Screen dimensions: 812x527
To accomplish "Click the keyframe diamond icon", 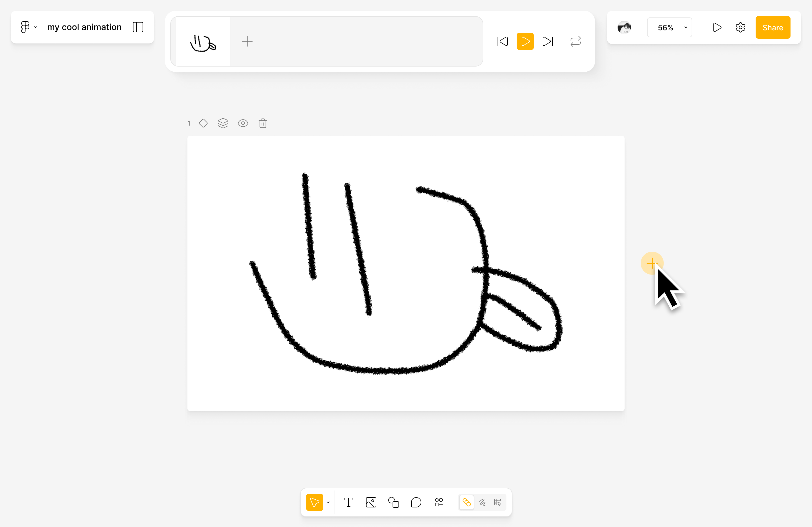I will [203, 123].
